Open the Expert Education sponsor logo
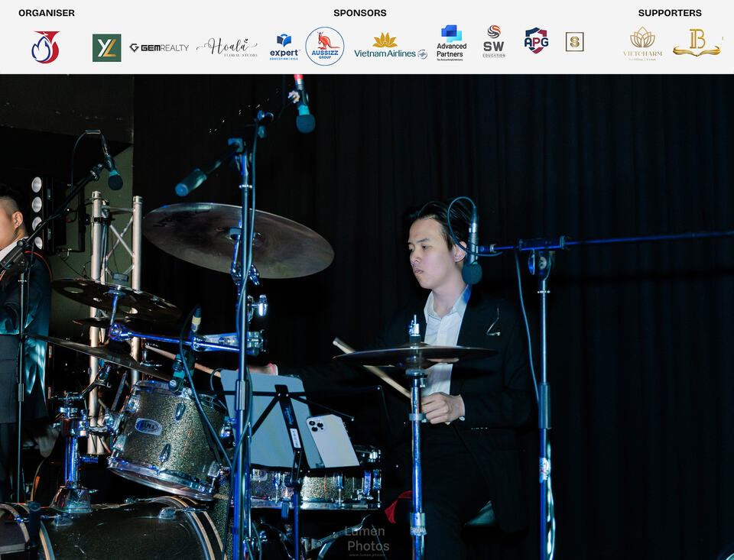Screen dimensions: 734x560 tap(284, 47)
